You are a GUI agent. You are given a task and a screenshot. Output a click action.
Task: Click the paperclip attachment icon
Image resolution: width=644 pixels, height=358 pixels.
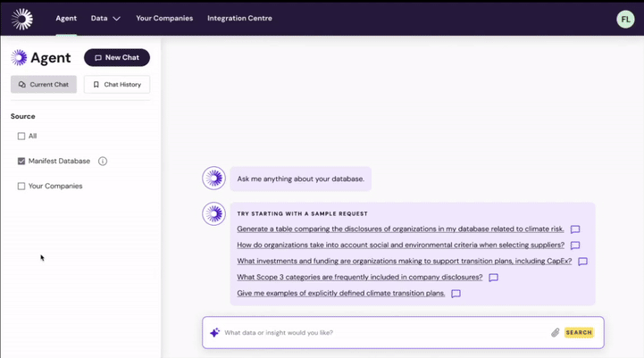[555, 333]
